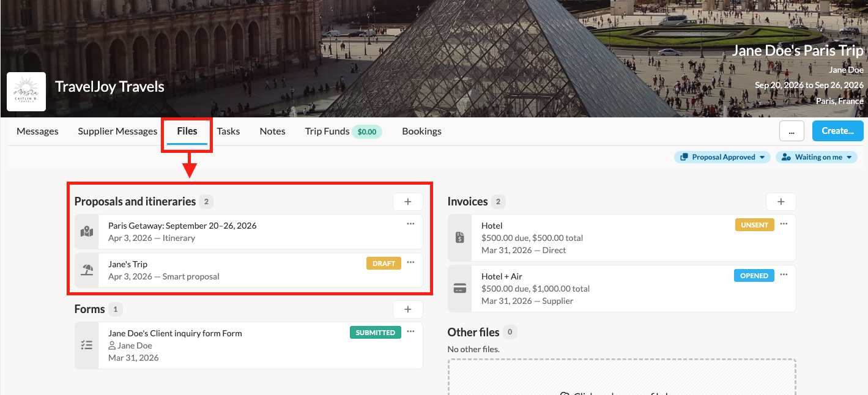868x395 pixels.
Task: Add a new proposal or itinerary with plus
Action: click(408, 202)
